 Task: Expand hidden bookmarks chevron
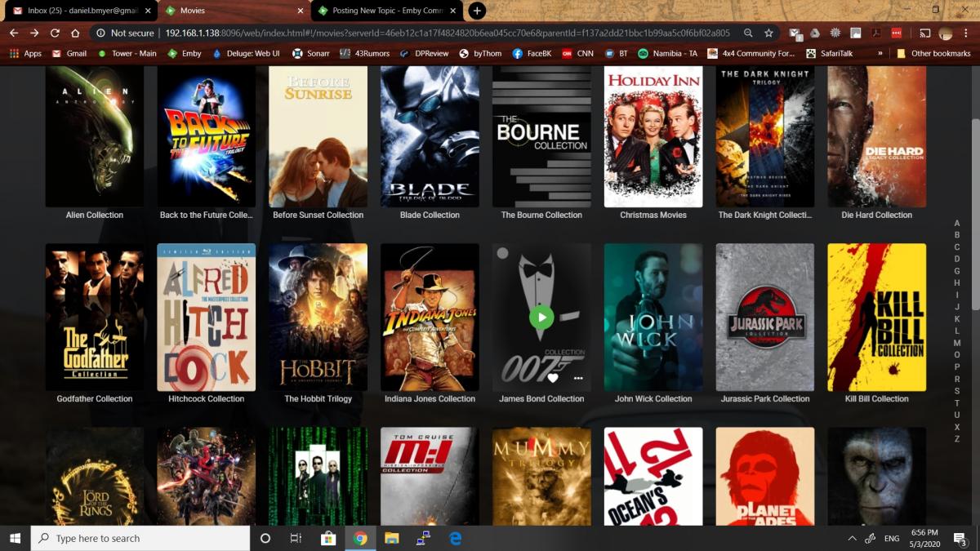[880, 53]
